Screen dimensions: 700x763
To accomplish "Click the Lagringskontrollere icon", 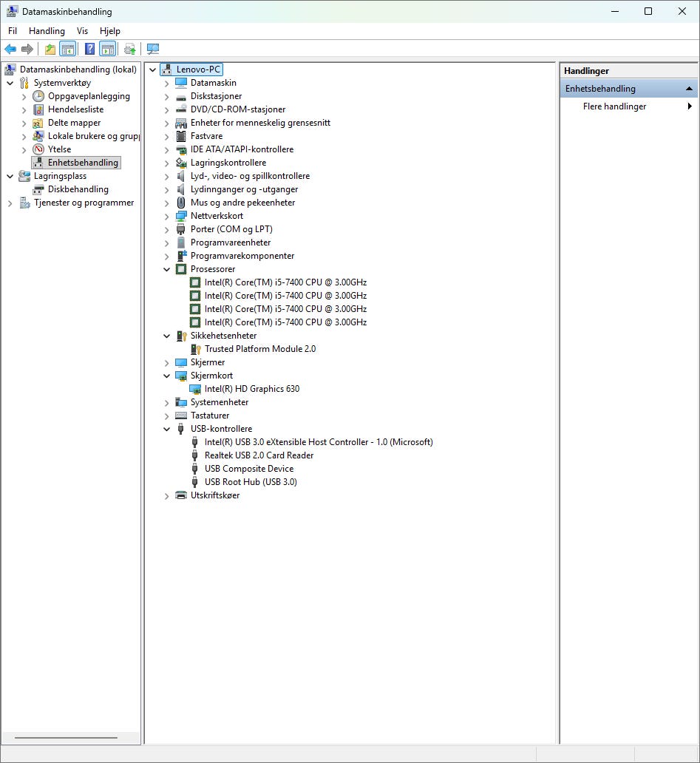I will tap(181, 163).
